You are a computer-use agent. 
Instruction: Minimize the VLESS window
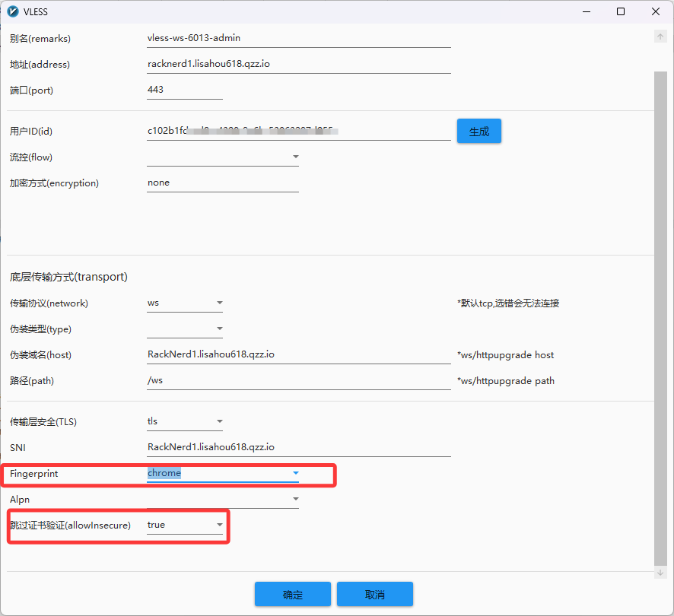[586, 11]
